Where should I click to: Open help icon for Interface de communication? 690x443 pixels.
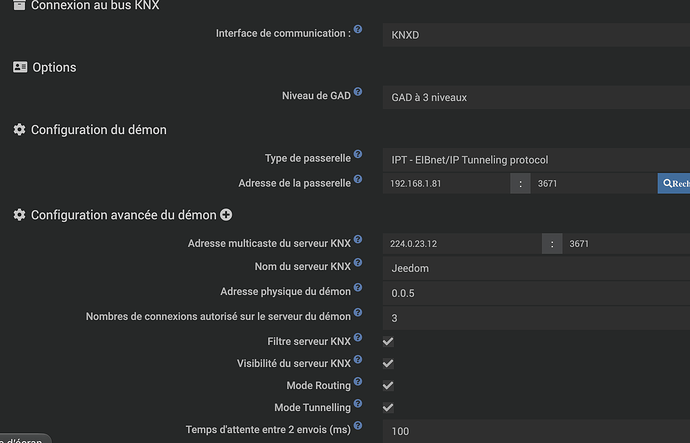click(358, 29)
